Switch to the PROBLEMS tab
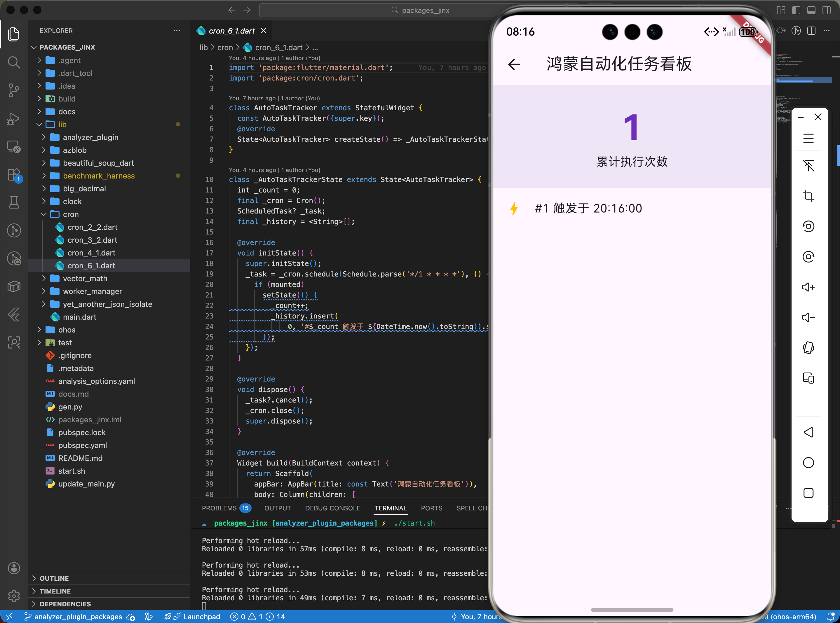Viewport: 840px width, 623px height. (219, 508)
